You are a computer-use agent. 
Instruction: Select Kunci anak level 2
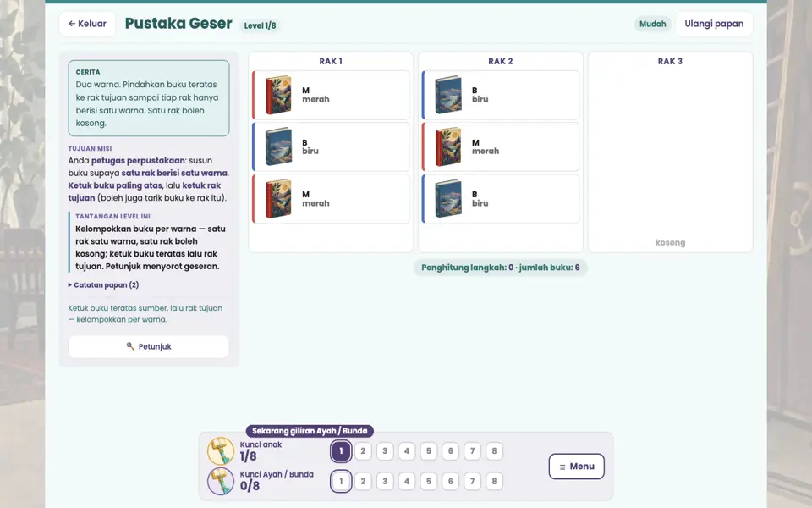[363, 451]
